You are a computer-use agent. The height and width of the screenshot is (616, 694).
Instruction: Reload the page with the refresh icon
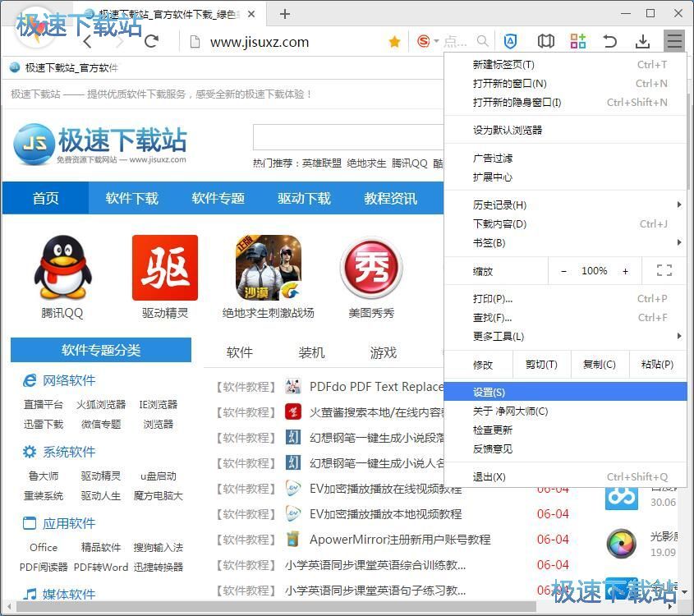tap(151, 42)
